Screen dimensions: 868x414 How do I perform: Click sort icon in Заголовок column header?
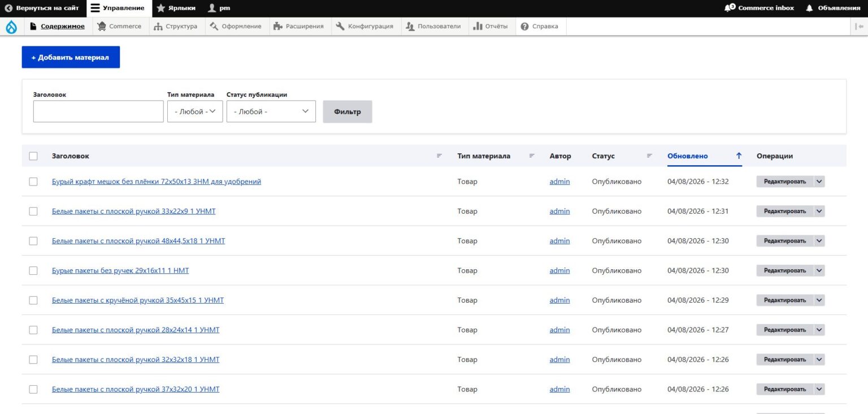pyautogui.click(x=439, y=156)
